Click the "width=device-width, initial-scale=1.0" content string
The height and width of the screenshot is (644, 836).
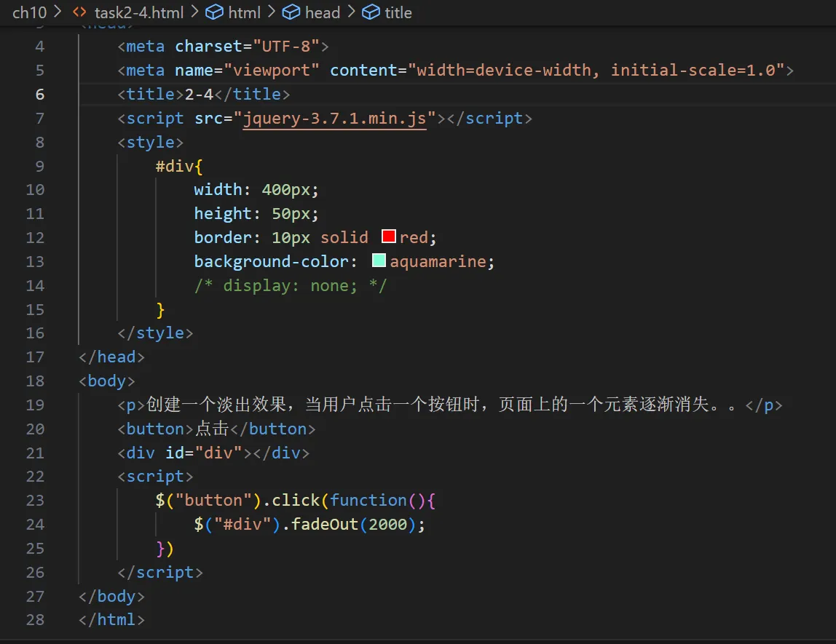[x=596, y=71]
